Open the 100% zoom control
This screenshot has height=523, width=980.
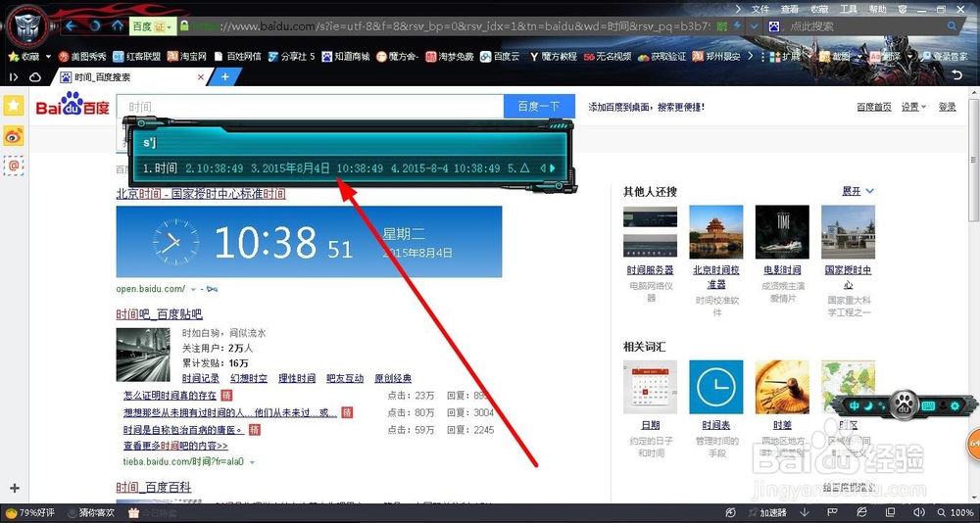click(x=955, y=513)
